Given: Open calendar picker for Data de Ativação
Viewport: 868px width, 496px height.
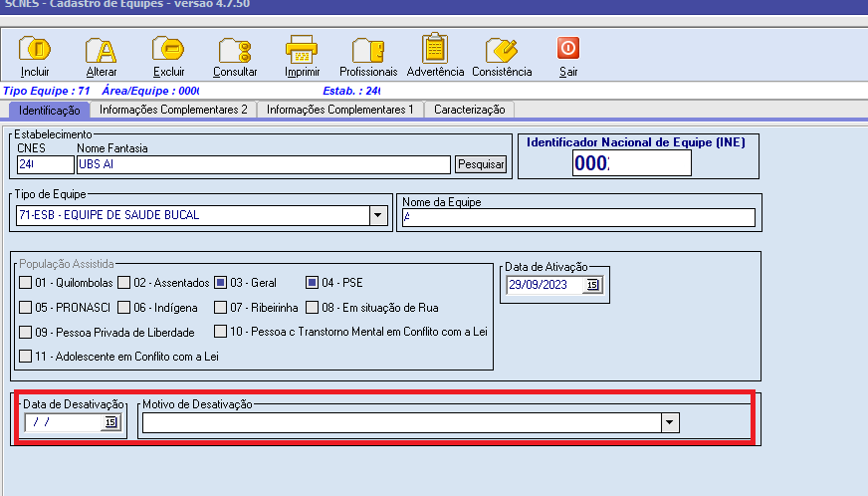Looking at the screenshot, I should [592, 285].
